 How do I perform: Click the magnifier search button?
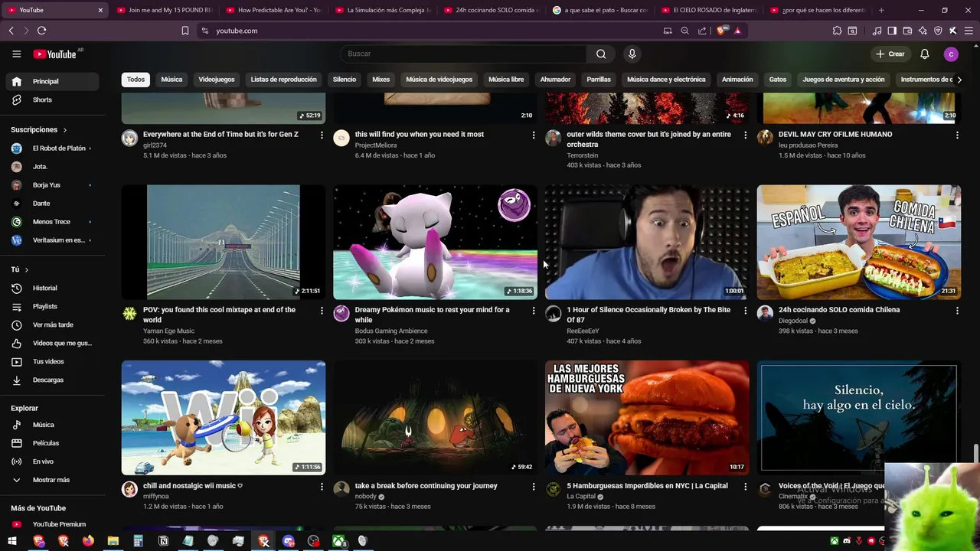pyautogui.click(x=601, y=54)
